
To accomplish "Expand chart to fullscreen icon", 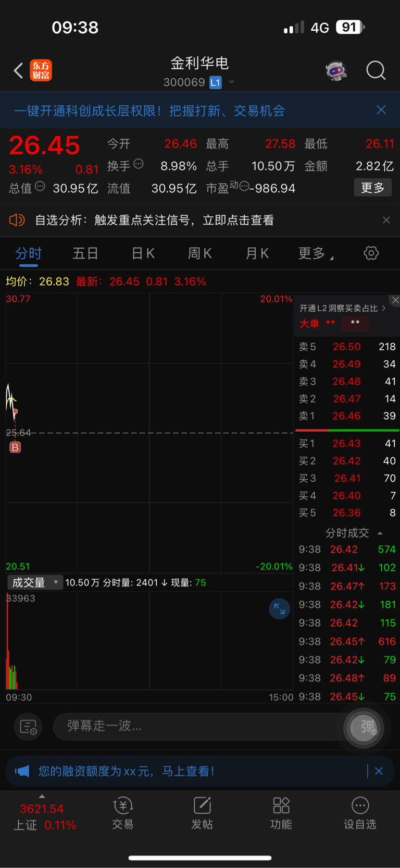I will point(279,608).
